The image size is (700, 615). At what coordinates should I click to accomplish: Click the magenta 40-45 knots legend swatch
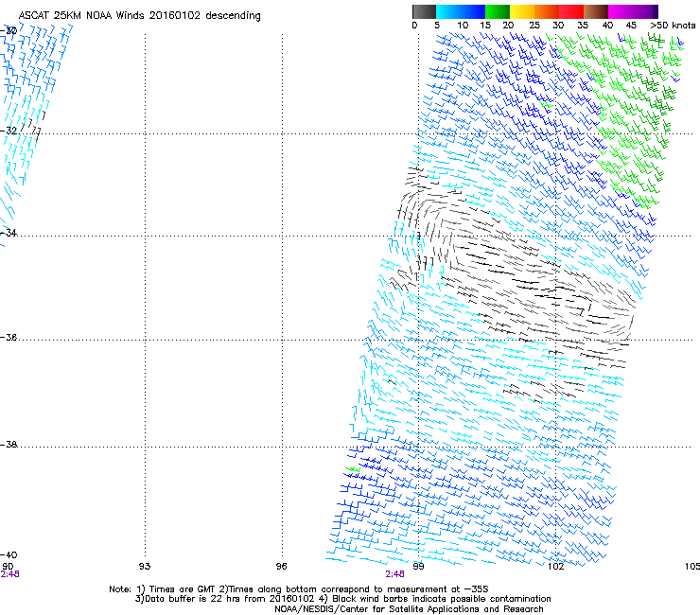click(x=621, y=11)
